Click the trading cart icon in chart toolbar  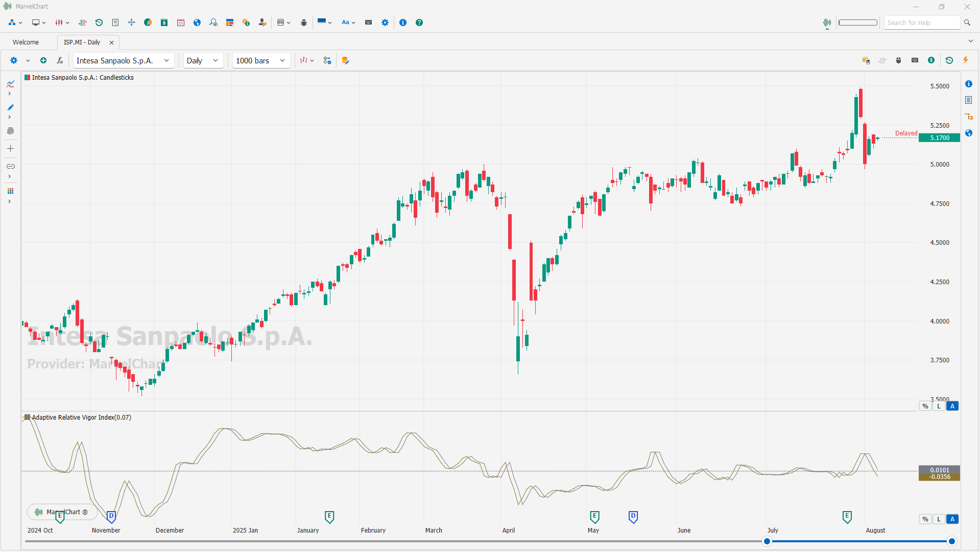(866, 60)
